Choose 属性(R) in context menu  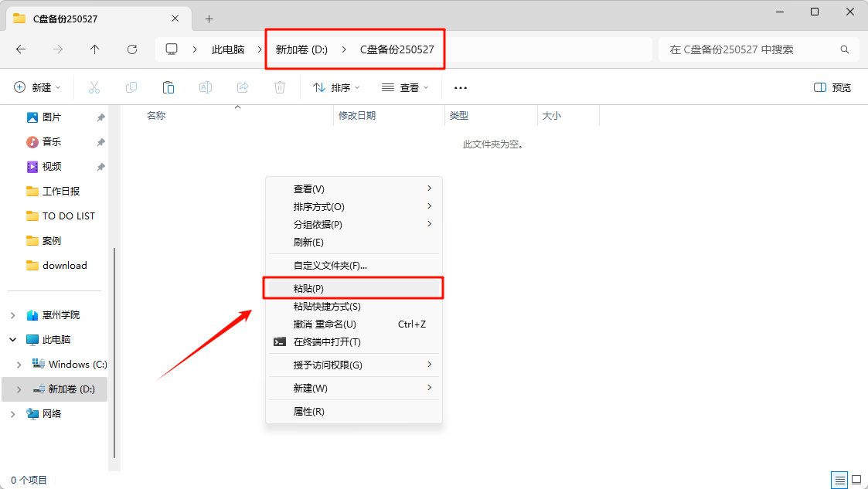tap(354, 411)
